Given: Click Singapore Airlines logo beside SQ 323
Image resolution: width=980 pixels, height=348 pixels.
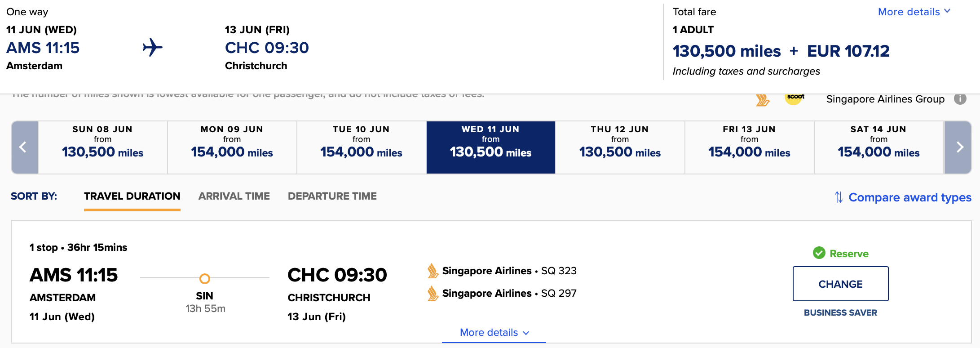Looking at the screenshot, I should pos(433,271).
